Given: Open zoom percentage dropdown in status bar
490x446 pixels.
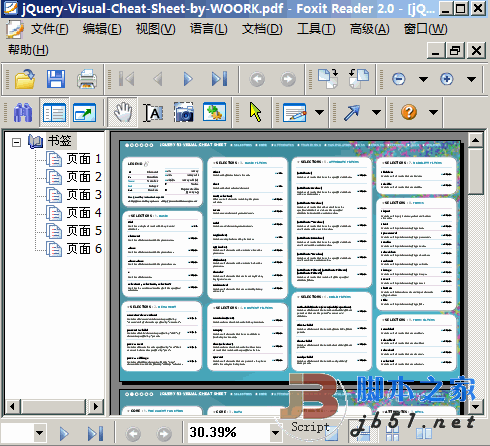Looking at the screenshot, I should 275,433.
